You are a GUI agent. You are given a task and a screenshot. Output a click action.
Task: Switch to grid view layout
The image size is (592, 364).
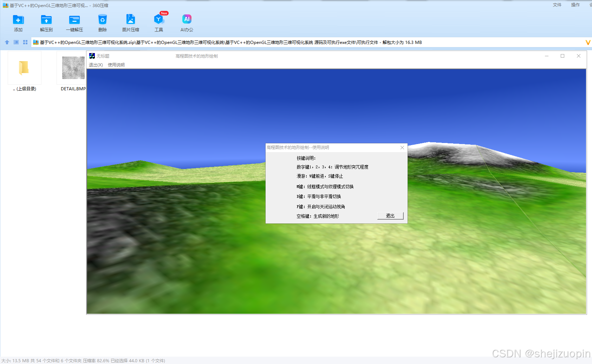[x=25, y=42]
